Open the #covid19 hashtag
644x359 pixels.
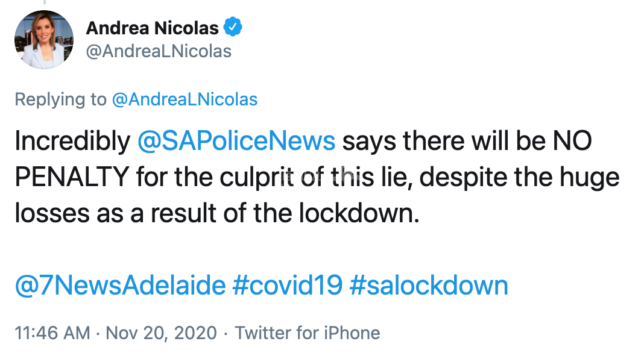tap(287, 285)
